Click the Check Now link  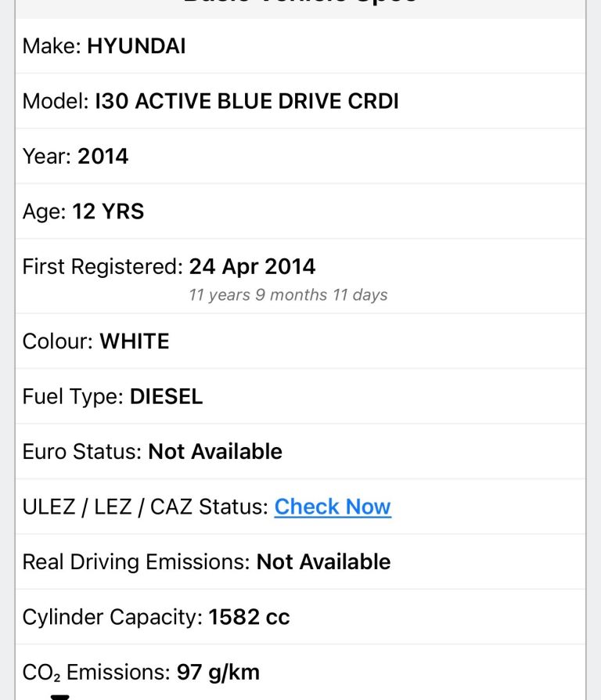tap(333, 507)
